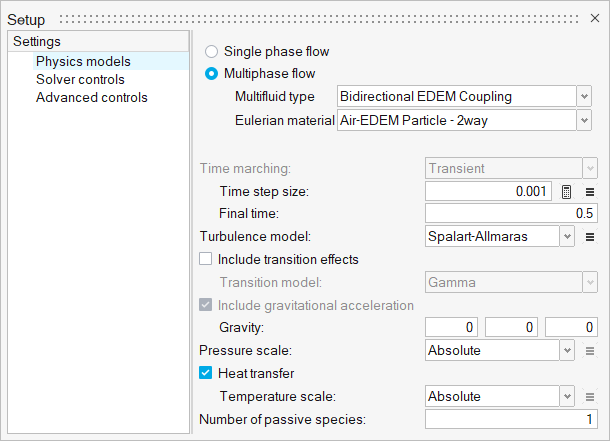Open the Turbulence model options menu
610x441 pixels.
point(590,237)
